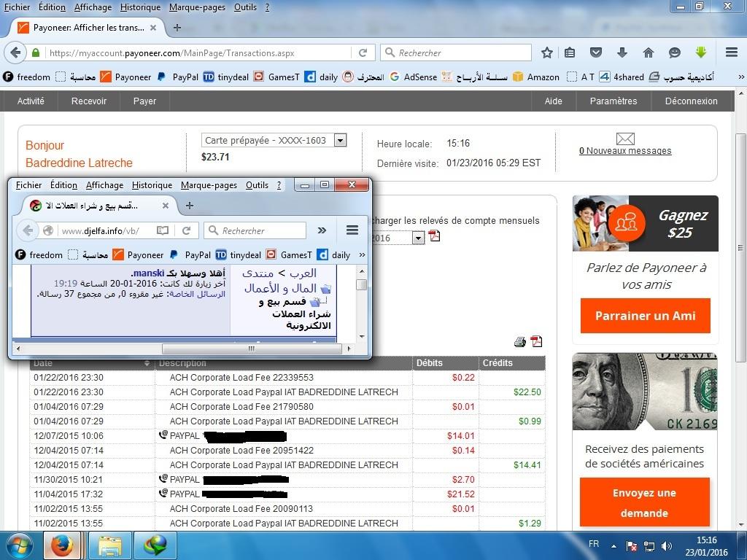This screenshot has height=560, width=747.
Task: Select the Payer tab on the Payoneer page
Action: [x=144, y=101]
